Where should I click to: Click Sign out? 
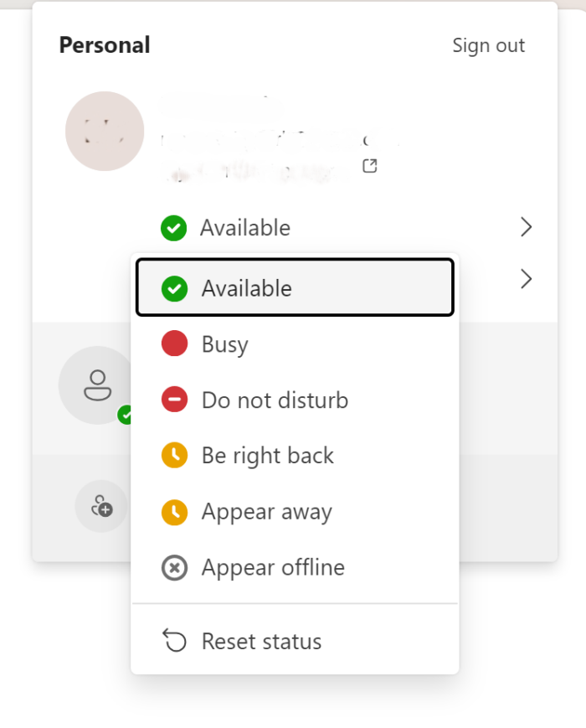pyautogui.click(x=489, y=45)
